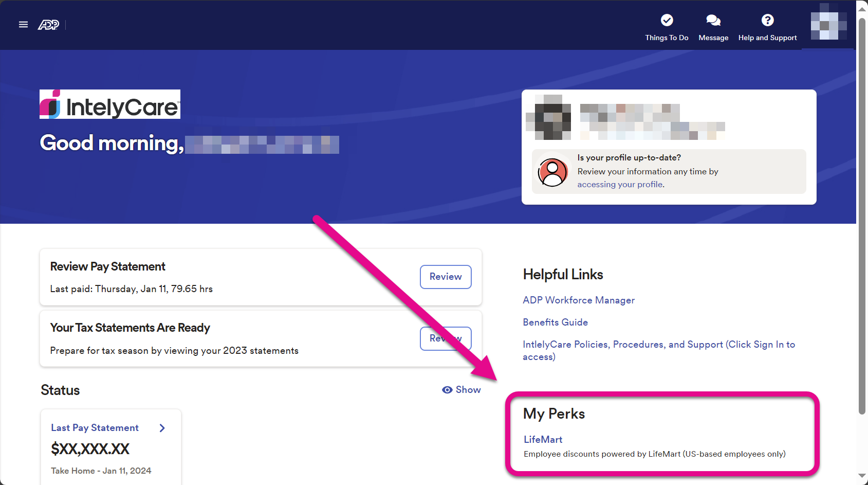Select the 'Review Pay Statement' heading
This screenshot has width=868, height=485.
(x=107, y=266)
